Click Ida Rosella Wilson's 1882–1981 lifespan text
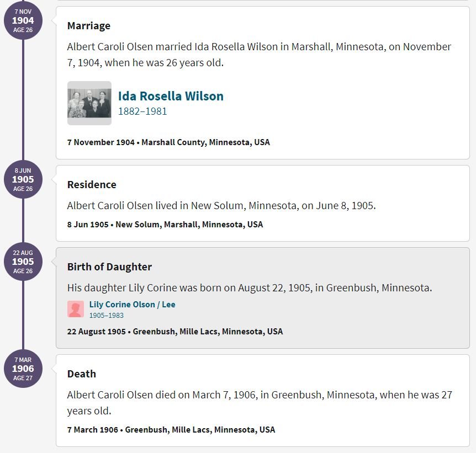This screenshot has height=453, width=476. pos(142,111)
